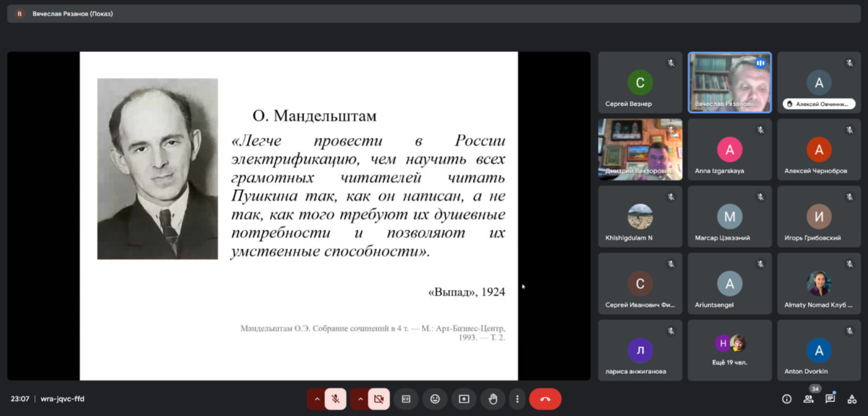Show the participants list
This screenshot has height=416, width=868.
pyautogui.click(x=808, y=399)
